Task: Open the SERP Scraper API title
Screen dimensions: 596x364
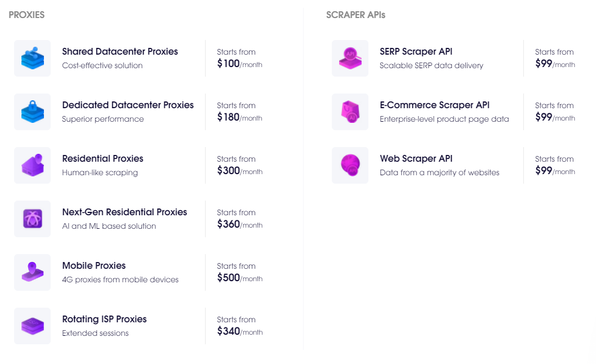Action: click(416, 51)
